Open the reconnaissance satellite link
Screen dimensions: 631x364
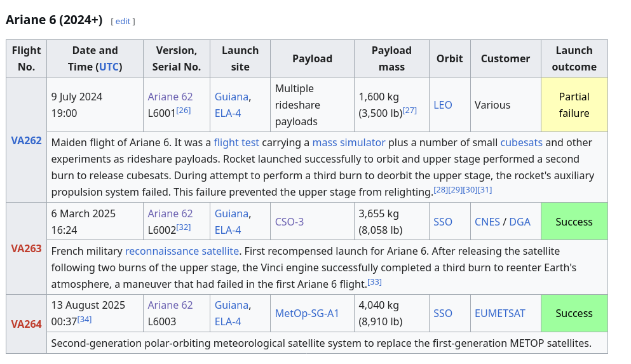pos(182,251)
